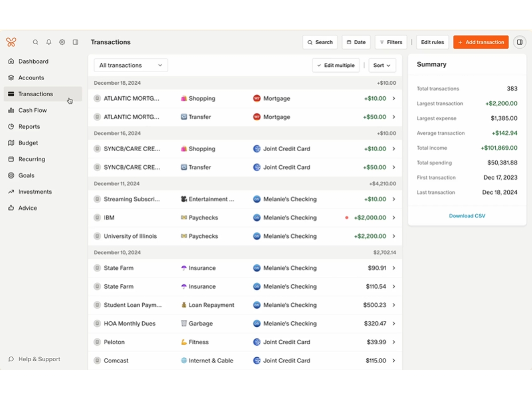532x399 pixels.
Task: Open the Budget page
Action: coord(43,143)
